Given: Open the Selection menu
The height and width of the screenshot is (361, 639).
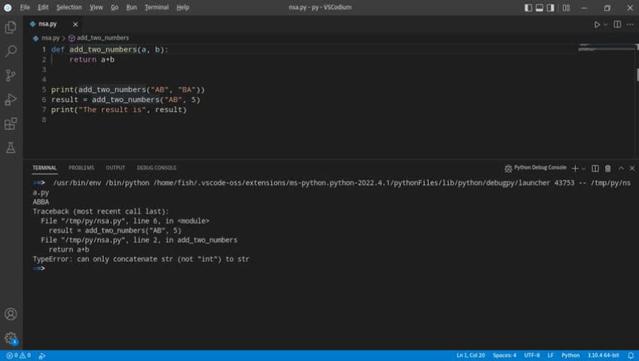Looking at the screenshot, I should (x=69, y=7).
